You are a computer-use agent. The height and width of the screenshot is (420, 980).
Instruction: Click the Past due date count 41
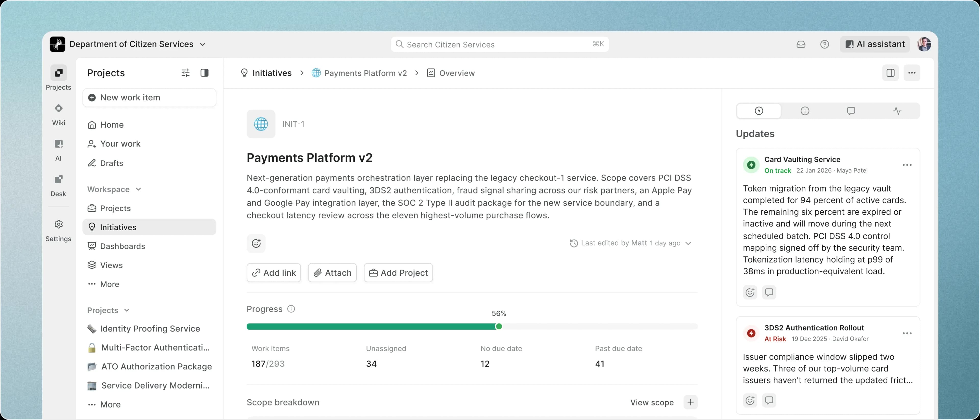(599, 364)
